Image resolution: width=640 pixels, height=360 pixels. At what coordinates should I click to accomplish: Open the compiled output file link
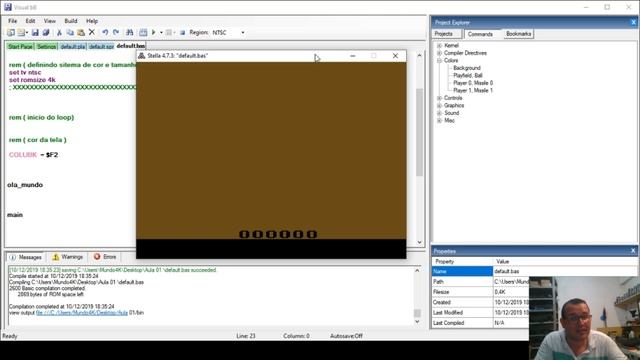pos(82,313)
